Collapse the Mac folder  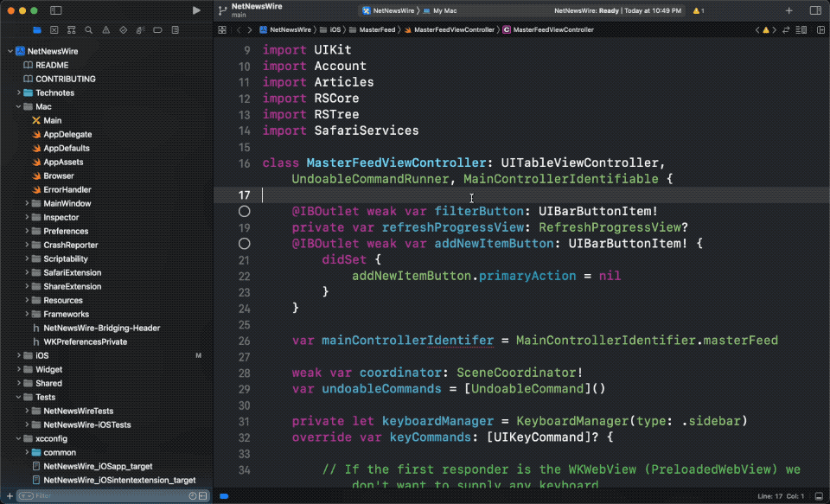click(18, 106)
